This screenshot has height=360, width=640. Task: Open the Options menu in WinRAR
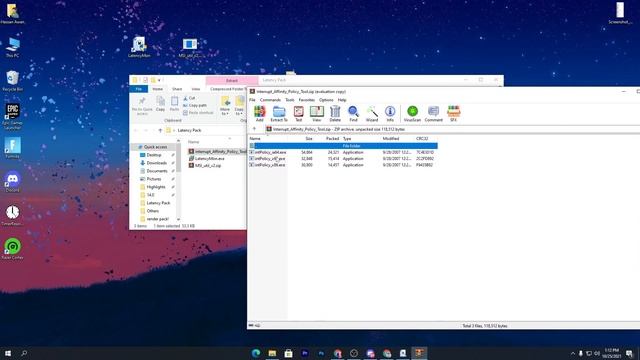click(x=326, y=100)
